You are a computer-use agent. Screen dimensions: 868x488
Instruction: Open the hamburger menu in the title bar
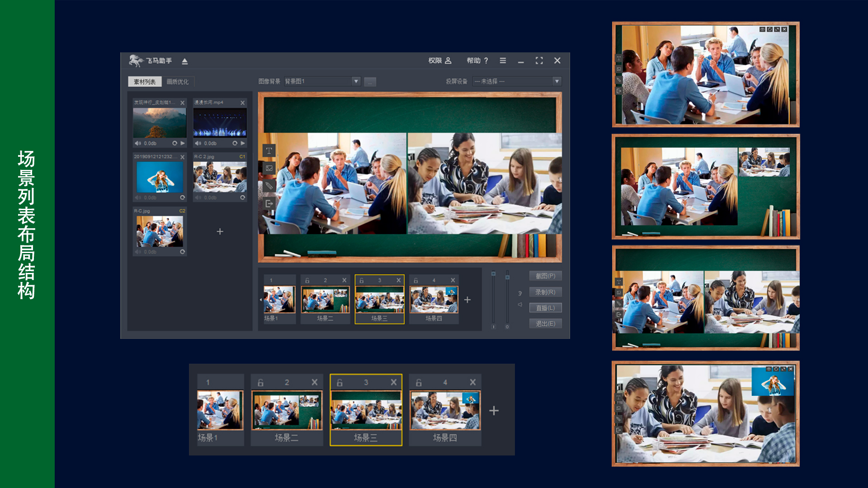503,61
